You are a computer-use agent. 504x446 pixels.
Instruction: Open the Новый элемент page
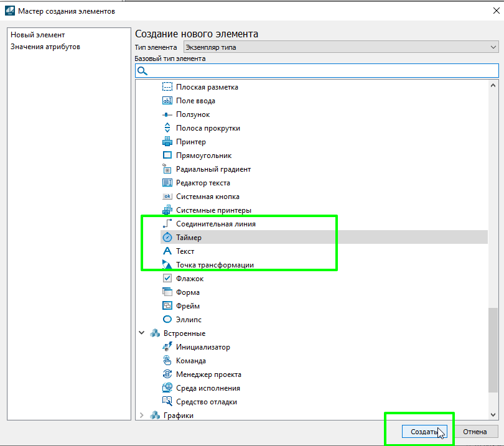click(38, 35)
